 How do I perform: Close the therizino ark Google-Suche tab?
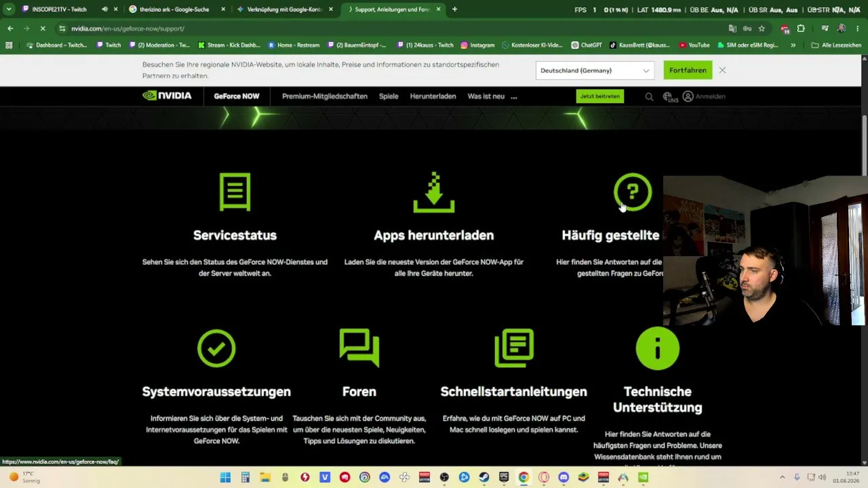click(223, 9)
